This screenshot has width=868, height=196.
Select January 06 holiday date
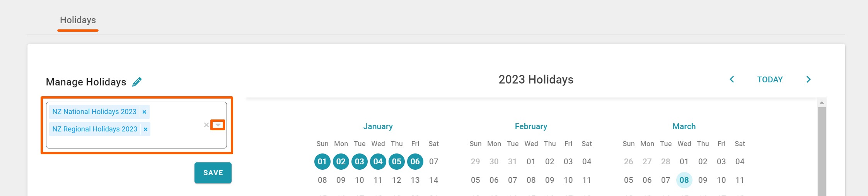tap(415, 162)
